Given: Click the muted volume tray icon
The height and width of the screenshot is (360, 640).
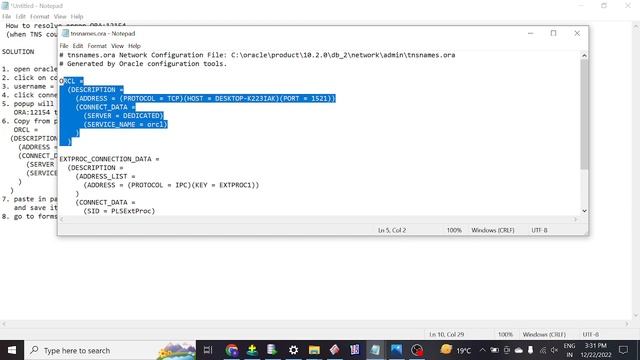Looking at the screenshot, I should coord(554,350).
